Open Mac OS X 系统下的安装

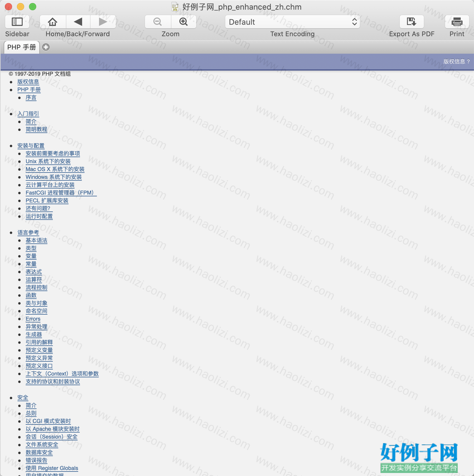pos(55,169)
